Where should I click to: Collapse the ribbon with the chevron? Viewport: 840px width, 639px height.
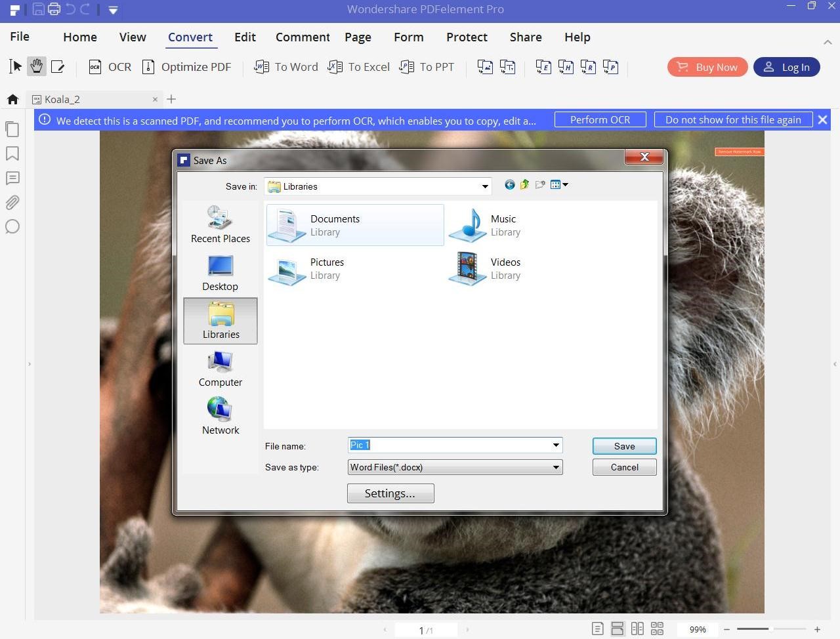[828, 42]
